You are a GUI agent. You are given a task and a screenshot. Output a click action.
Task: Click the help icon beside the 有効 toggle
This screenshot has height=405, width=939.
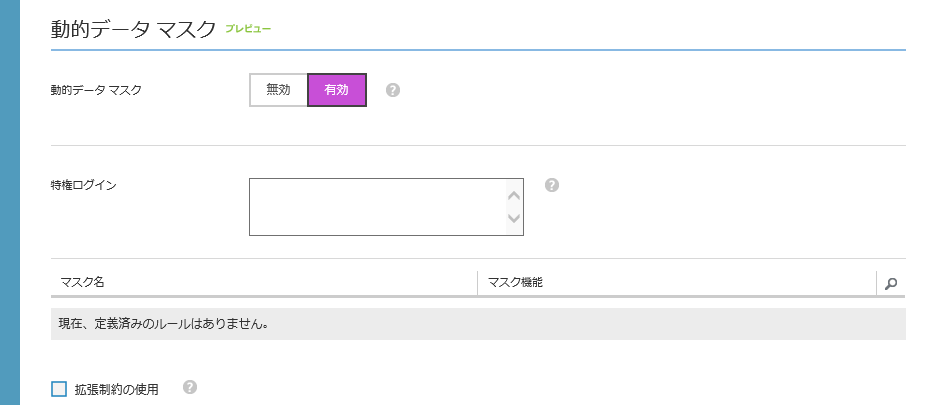[393, 90]
